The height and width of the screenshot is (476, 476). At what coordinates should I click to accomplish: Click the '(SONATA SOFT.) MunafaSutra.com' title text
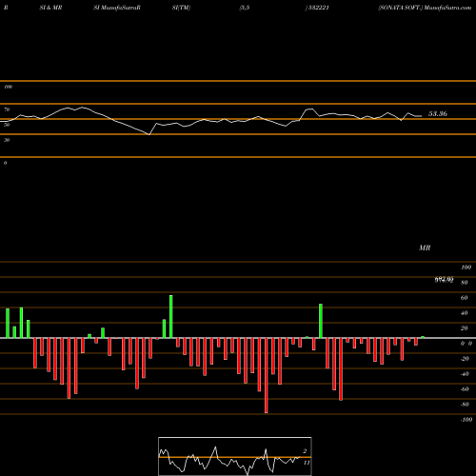point(425,8)
